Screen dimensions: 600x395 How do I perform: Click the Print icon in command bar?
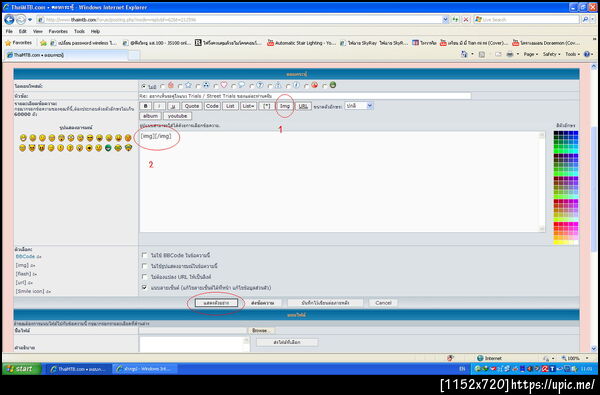510,54
